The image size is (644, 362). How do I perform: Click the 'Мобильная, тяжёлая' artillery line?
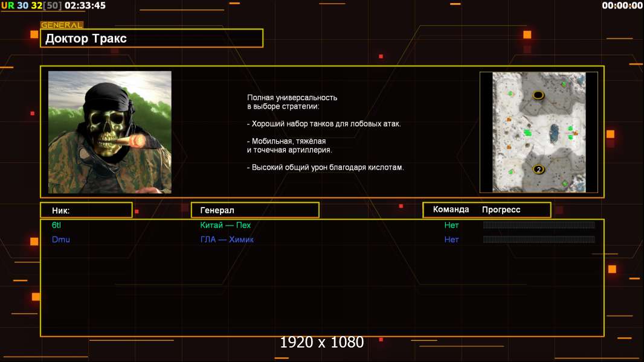286,141
